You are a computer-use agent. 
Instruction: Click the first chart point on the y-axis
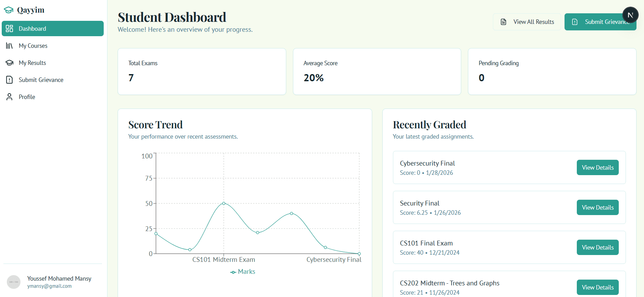click(x=156, y=234)
